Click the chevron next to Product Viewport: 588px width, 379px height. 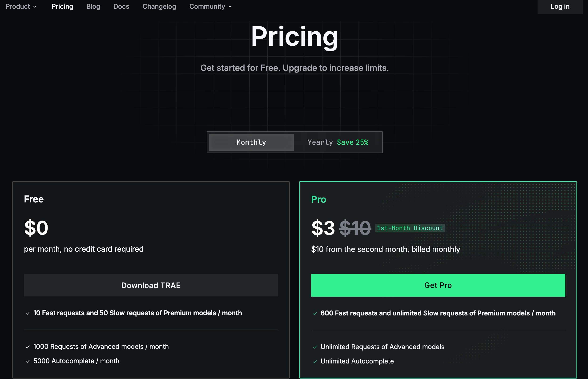click(x=35, y=7)
